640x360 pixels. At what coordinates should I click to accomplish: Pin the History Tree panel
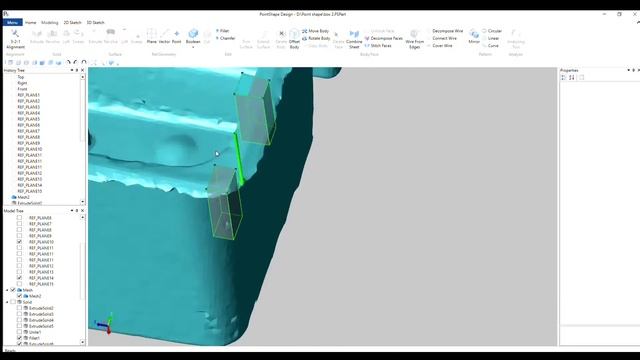pyautogui.click(x=77, y=70)
